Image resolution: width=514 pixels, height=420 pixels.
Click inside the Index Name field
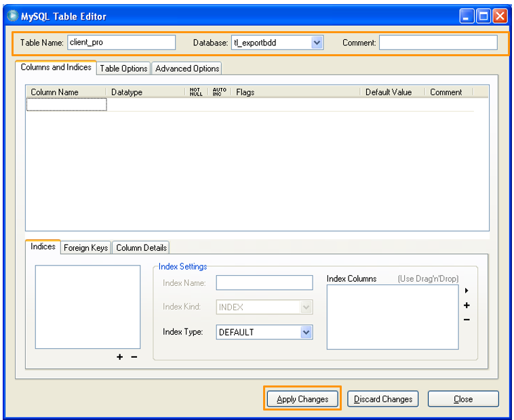pos(264,283)
